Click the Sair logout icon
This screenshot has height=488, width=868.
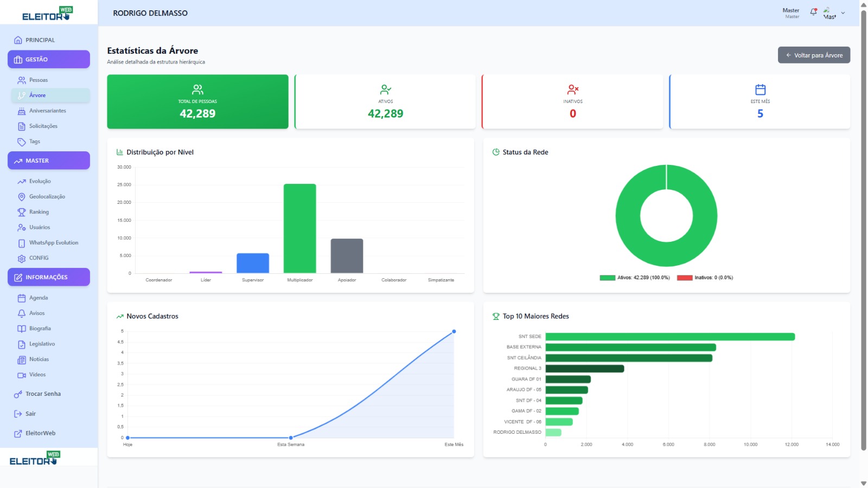tap(18, 414)
